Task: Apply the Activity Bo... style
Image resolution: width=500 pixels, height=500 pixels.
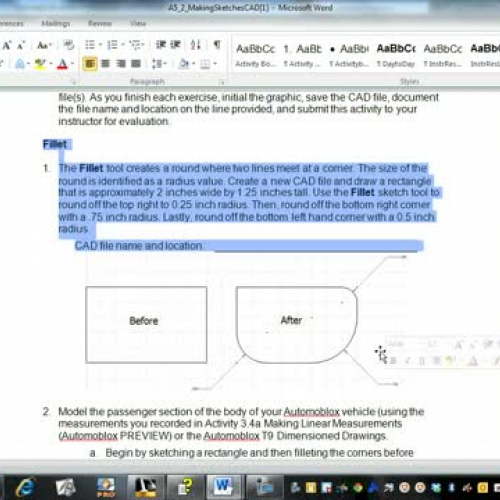Action: pyautogui.click(x=255, y=55)
